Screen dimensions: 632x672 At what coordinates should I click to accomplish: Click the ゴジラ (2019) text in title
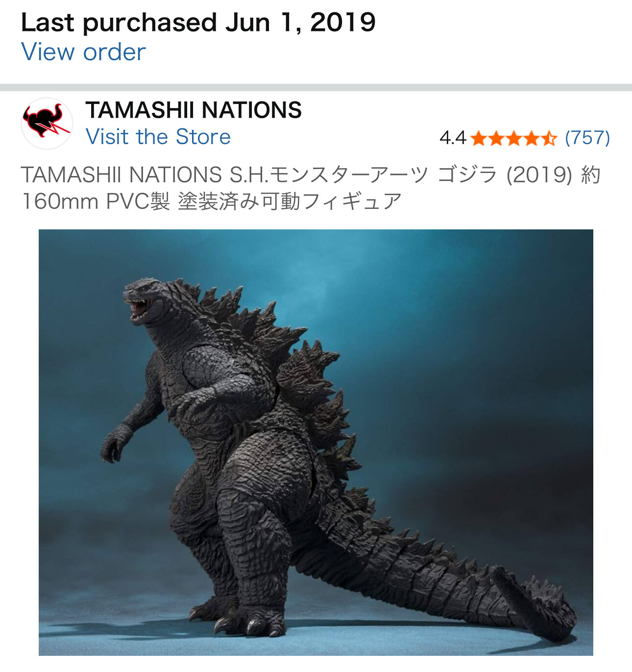pyautogui.click(x=505, y=174)
